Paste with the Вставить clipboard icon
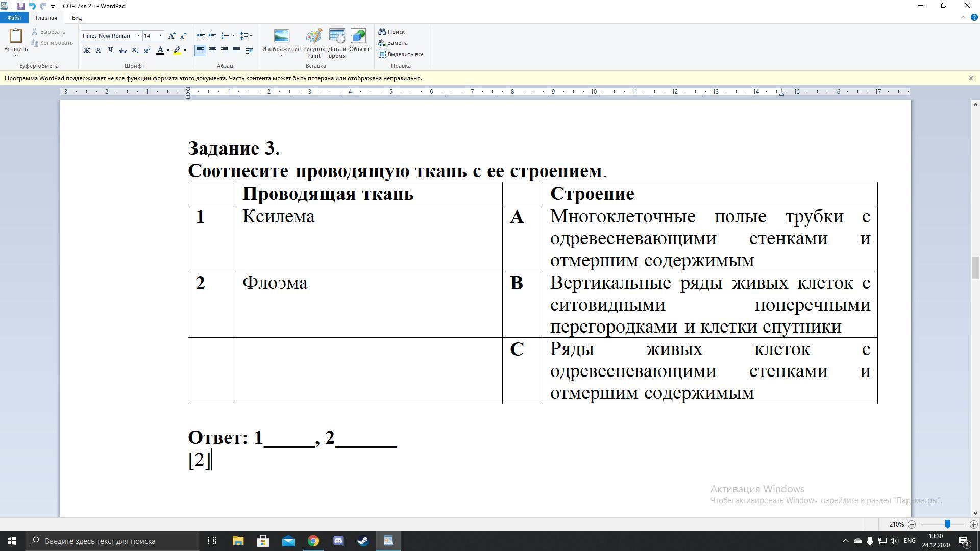 (16, 36)
